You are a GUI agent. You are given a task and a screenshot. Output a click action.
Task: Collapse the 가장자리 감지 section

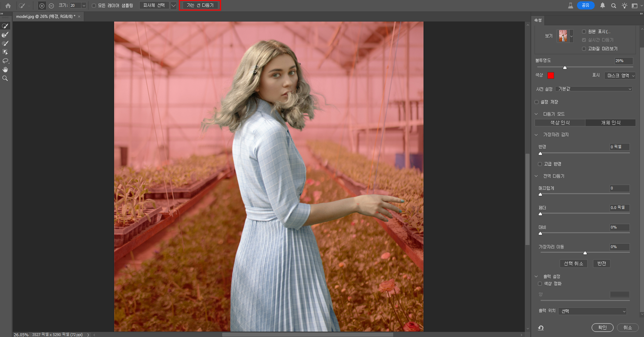(536, 134)
